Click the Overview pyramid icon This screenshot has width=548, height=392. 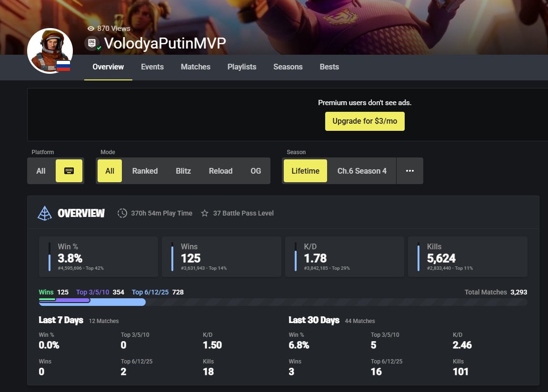click(x=44, y=213)
